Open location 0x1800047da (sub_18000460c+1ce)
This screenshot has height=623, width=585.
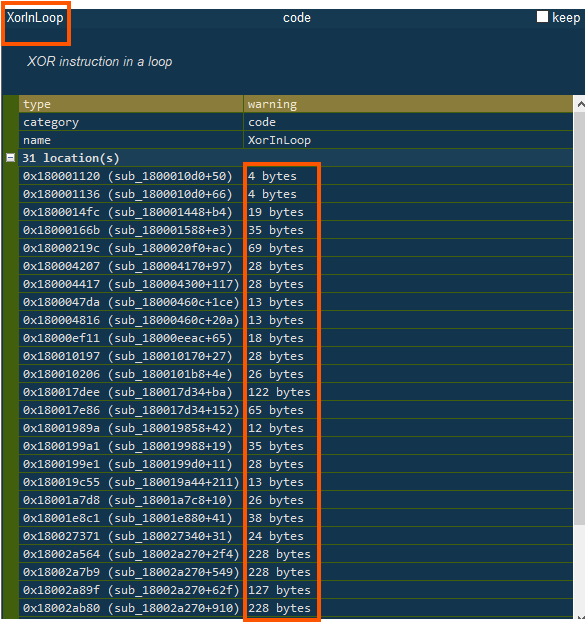(131, 302)
